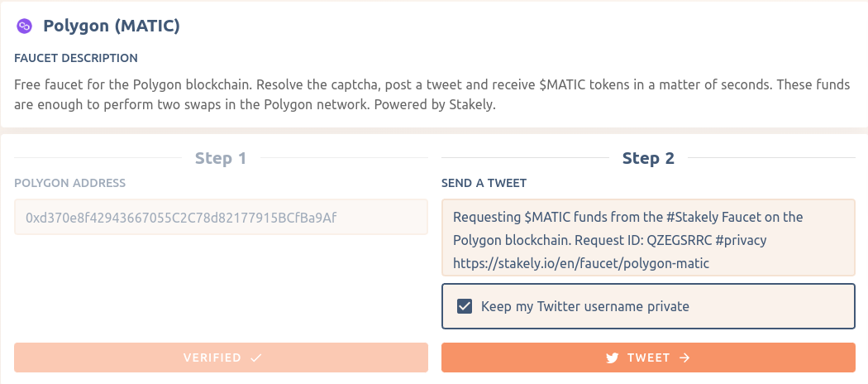Image resolution: width=868 pixels, height=384 pixels.
Task: Select the Step 2 heading
Action: click(648, 158)
